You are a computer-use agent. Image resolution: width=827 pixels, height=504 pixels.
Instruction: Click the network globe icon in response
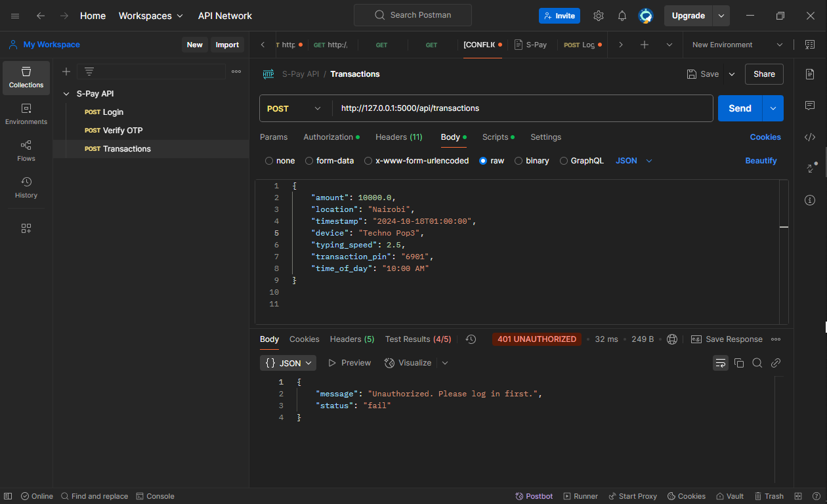pos(672,339)
